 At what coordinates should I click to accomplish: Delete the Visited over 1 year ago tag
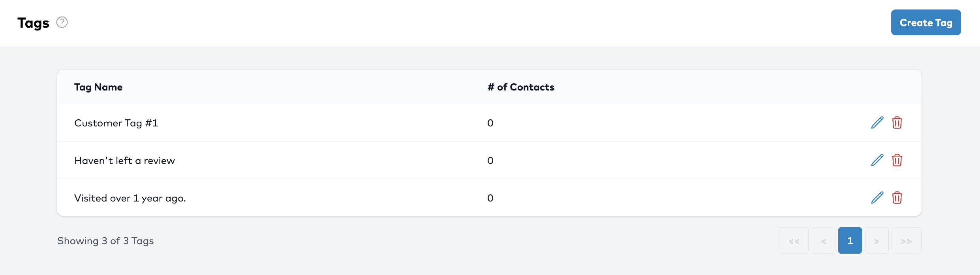pos(897,198)
